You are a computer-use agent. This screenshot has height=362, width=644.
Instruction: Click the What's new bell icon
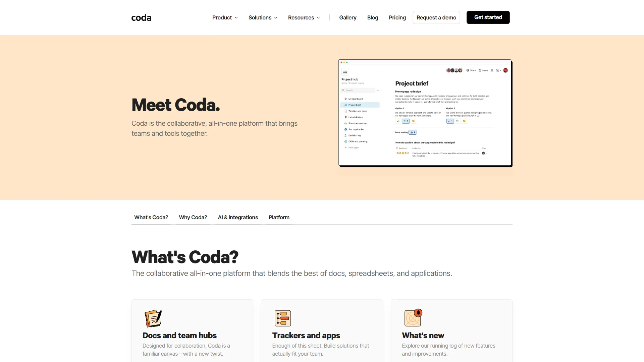(413, 317)
